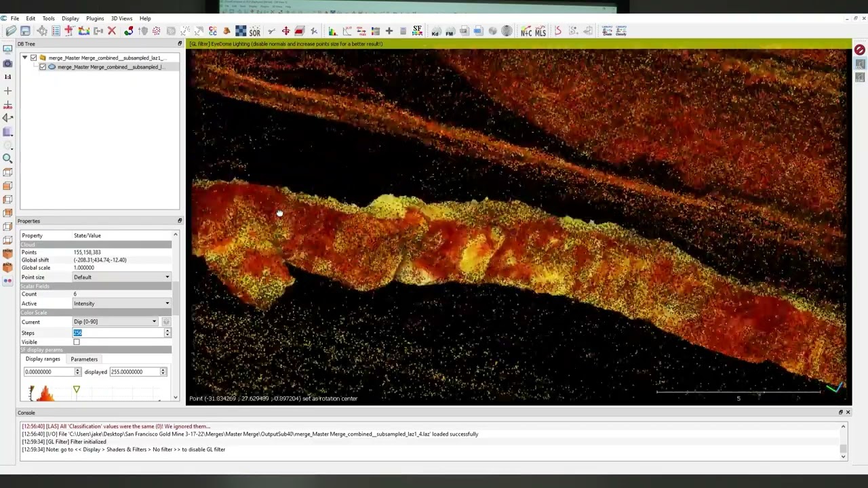Screen dimensions: 868x488
Task: Float the Console panel button
Action: [x=841, y=412]
